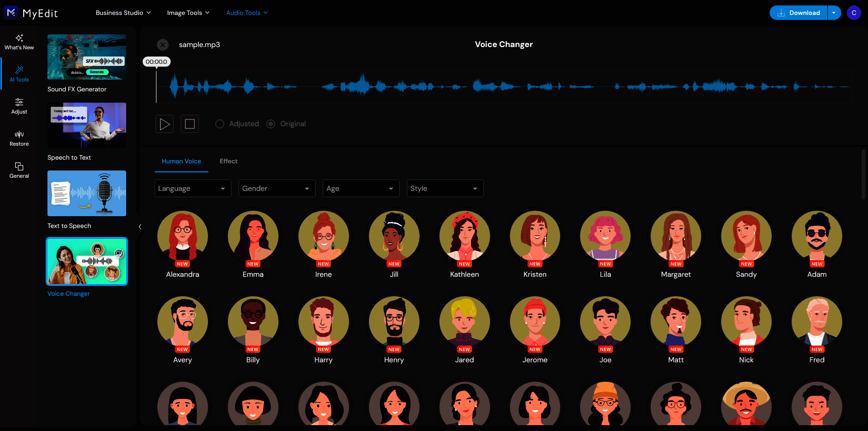Choose the Fred voice avatar
The height and width of the screenshot is (431, 868).
[x=817, y=322]
